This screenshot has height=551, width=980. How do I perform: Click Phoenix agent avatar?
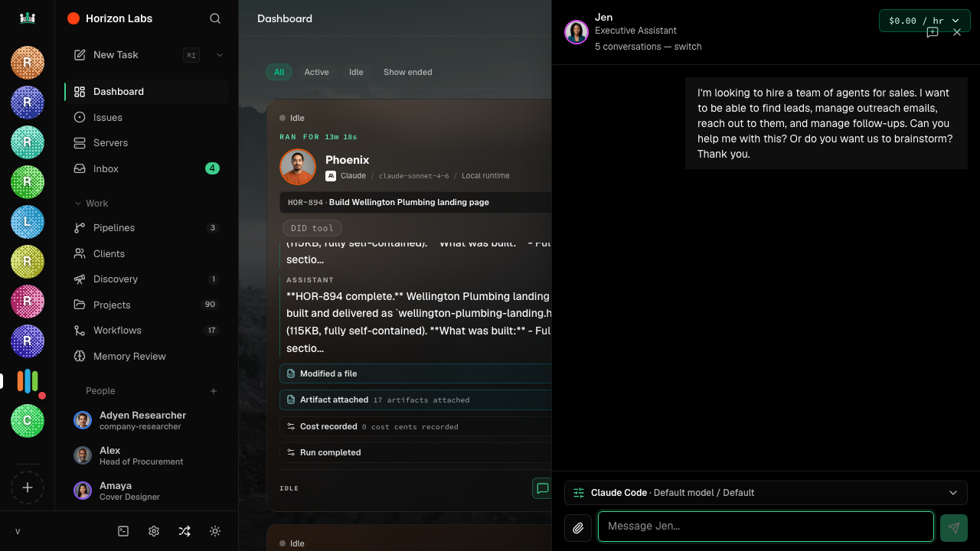(298, 167)
